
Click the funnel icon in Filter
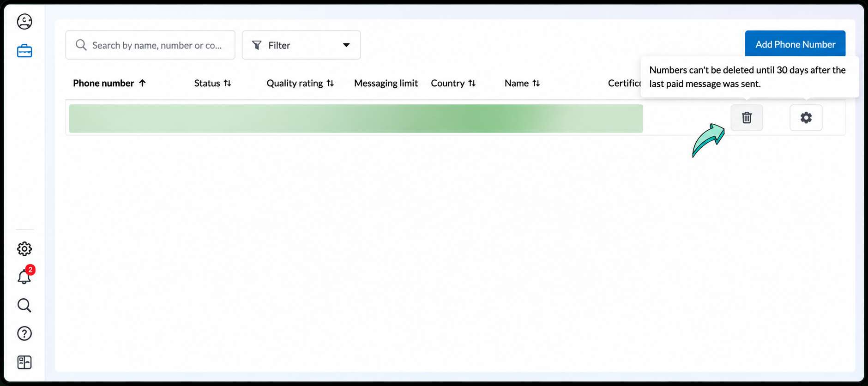257,45
